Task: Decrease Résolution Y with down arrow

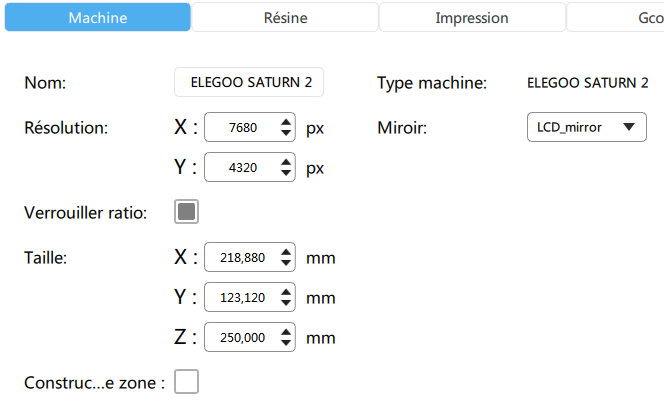Action: tap(286, 174)
